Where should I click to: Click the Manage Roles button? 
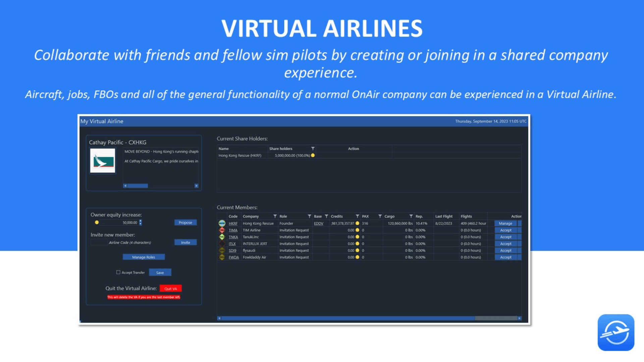click(x=144, y=257)
